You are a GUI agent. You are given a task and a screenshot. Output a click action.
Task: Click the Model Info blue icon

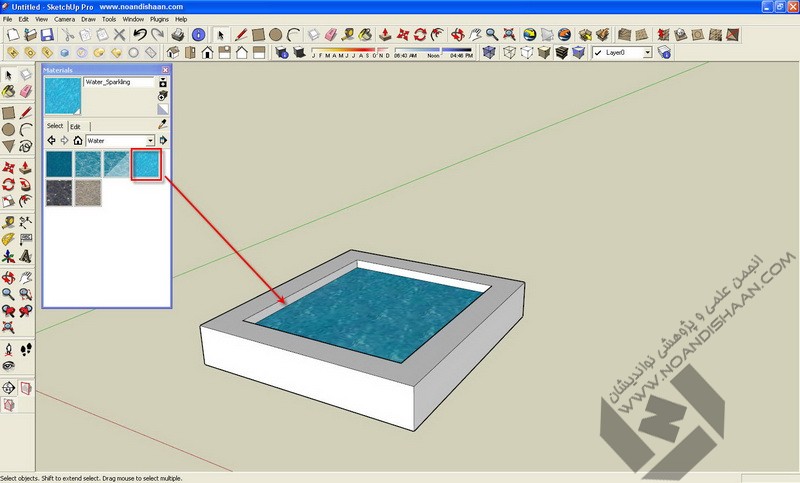click(x=199, y=34)
